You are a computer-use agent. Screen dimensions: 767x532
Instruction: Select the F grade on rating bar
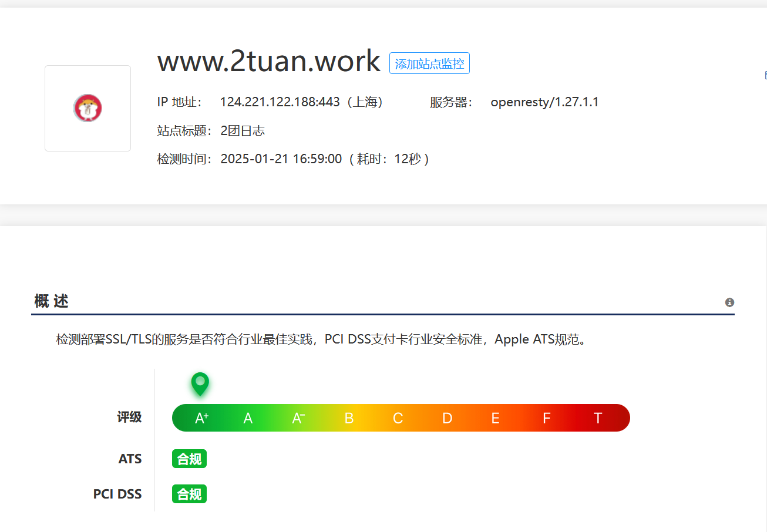tap(546, 418)
